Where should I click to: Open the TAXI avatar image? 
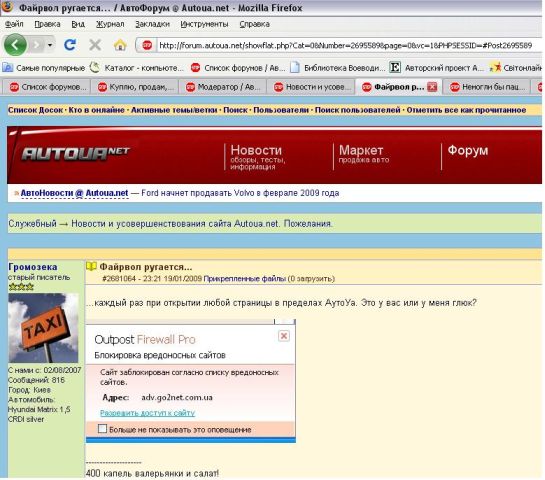(x=43, y=328)
